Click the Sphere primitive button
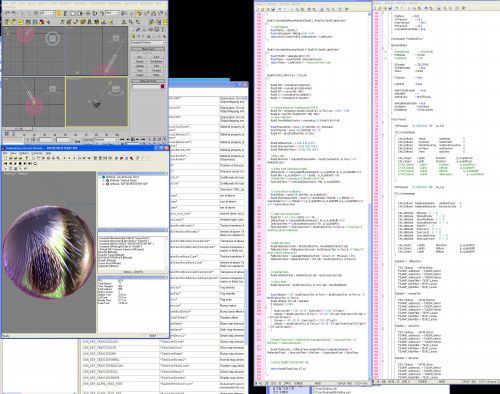This screenshot has height=394, width=500. coord(139,62)
